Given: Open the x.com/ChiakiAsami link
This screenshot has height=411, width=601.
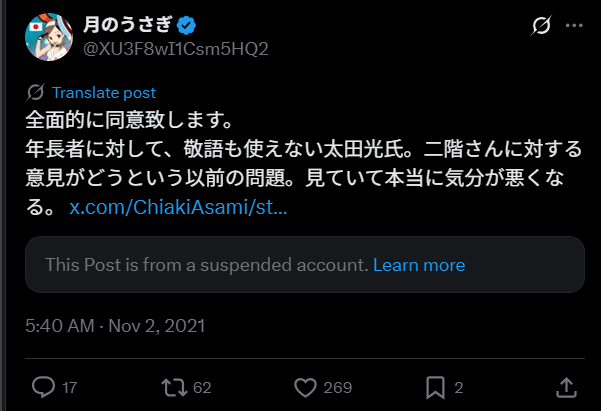Looking at the screenshot, I should [x=178, y=209].
